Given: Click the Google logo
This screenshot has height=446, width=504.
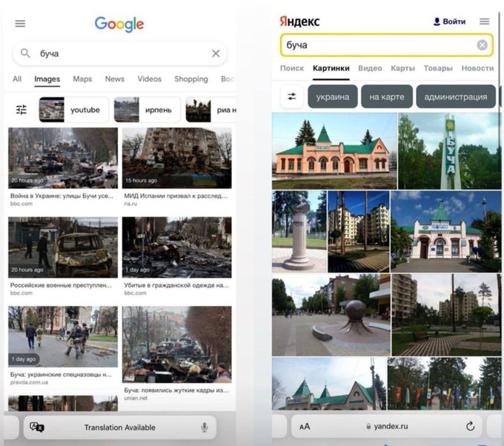Looking at the screenshot, I should [119, 24].
